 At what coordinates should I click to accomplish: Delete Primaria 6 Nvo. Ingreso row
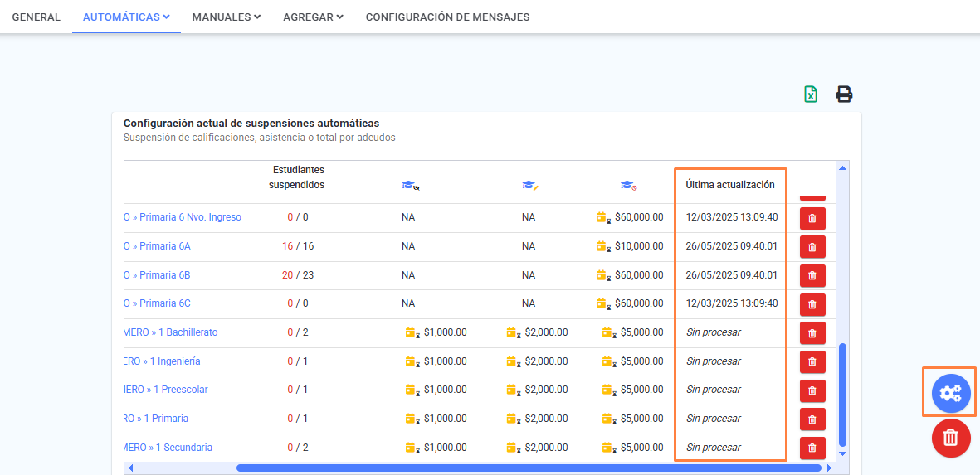click(x=812, y=218)
